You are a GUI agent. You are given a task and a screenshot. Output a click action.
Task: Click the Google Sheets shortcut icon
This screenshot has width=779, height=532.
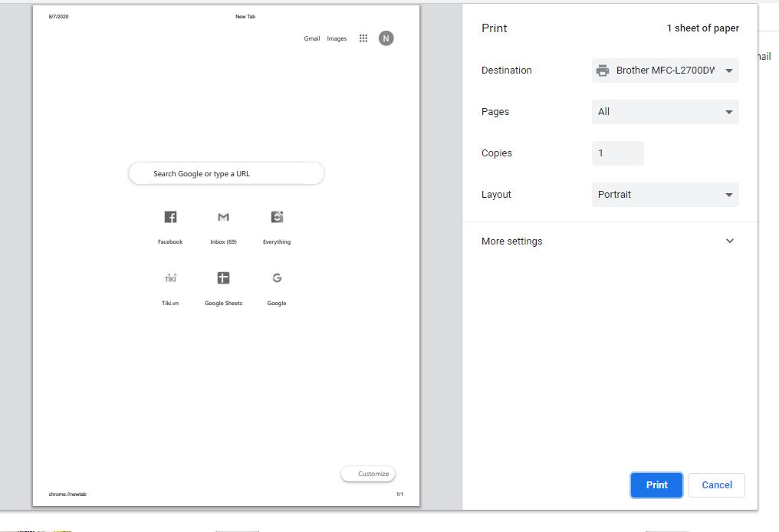tap(223, 278)
